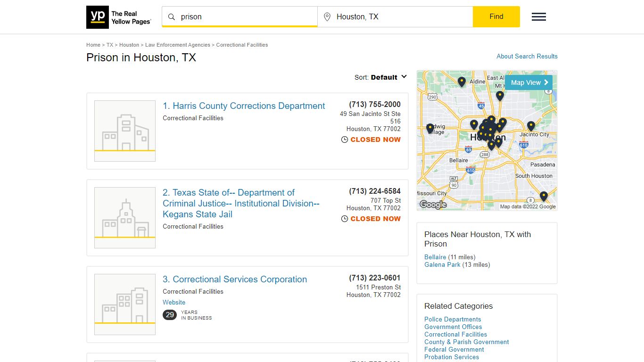Click the phone number (713) 755-2000
The image size is (644, 362).
pos(375,105)
